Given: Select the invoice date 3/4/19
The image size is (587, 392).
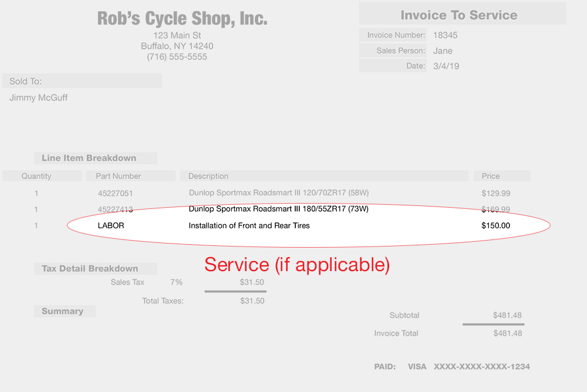Looking at the screenshot, I should 446,66.
